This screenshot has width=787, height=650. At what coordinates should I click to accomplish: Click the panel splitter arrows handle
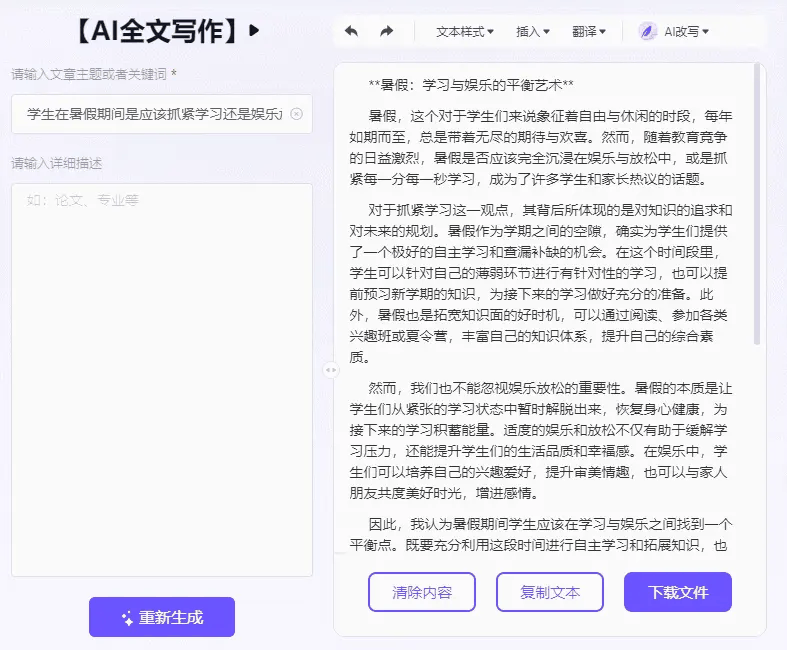tap(331, 370)
